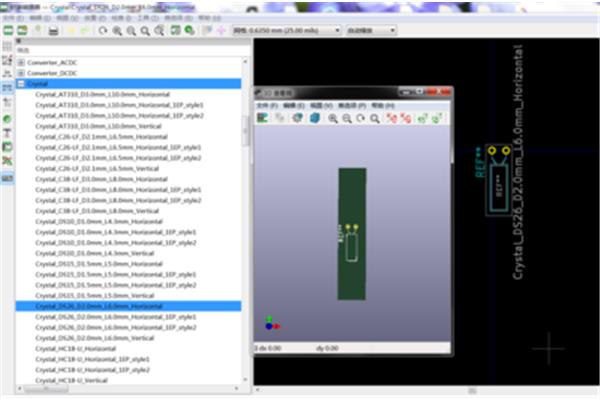The image size is (600, 400).
Task: Select Crystal_C26-LF_D2.1mm_L6.5mm_Horizontal footprint
Action: [101, 137]
